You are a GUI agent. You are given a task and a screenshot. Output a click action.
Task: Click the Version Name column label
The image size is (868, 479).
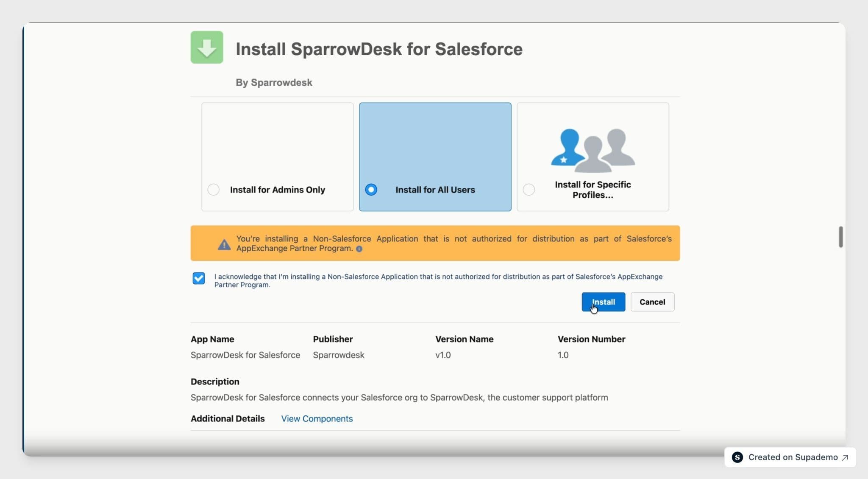pos(464,339)
